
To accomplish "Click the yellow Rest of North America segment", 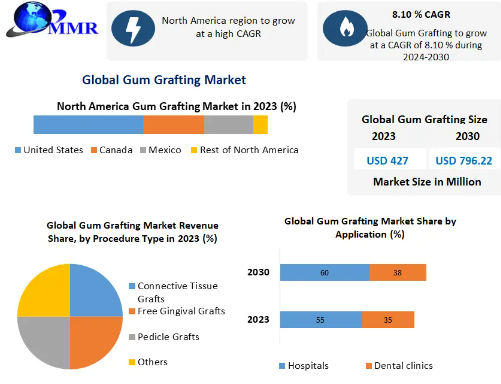I will coord(260,125).
